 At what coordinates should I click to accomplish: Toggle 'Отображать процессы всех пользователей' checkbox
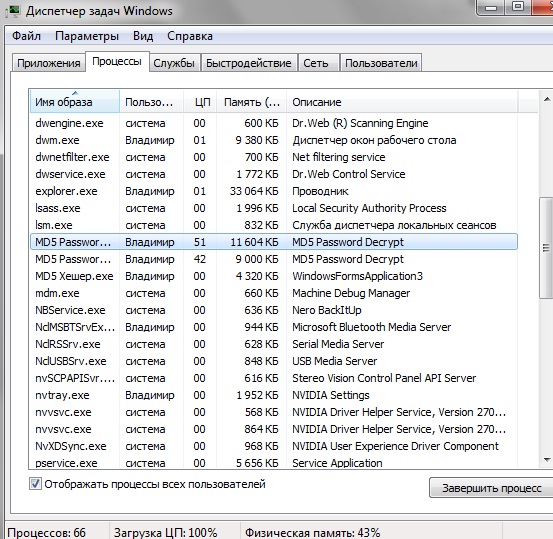click(x=35, y=484)
